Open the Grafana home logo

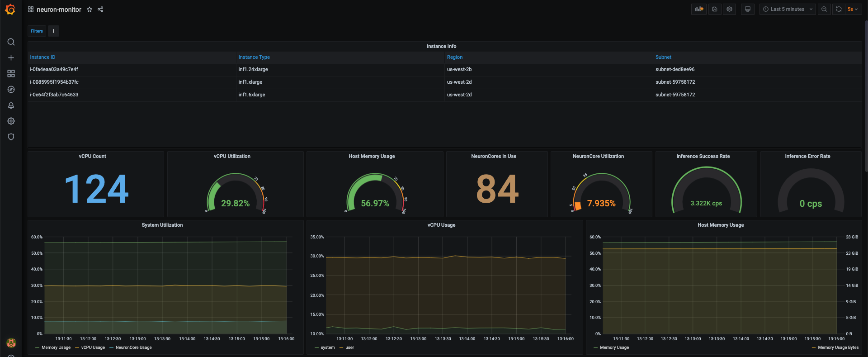tap(10, 10)
